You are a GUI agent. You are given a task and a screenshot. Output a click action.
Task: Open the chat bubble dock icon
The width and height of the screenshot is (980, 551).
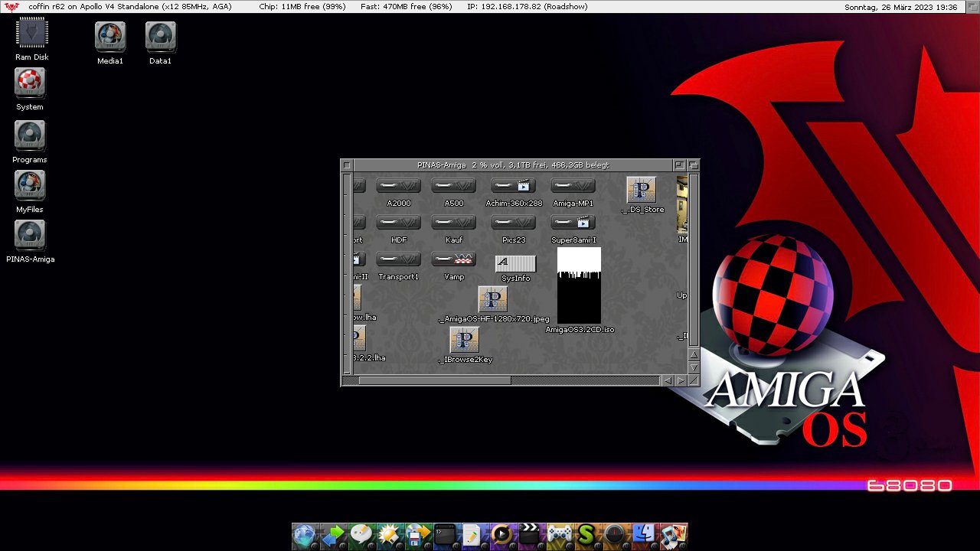(361, 536)
